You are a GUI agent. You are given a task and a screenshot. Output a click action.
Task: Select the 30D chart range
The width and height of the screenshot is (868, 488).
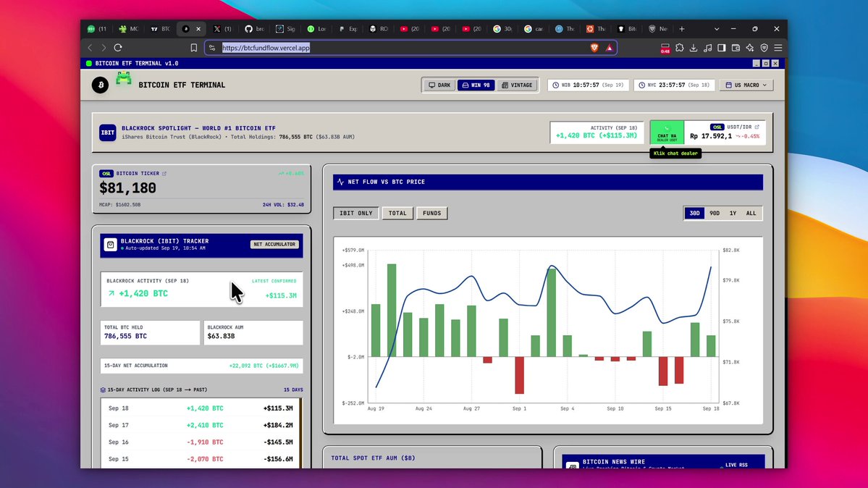694,213
